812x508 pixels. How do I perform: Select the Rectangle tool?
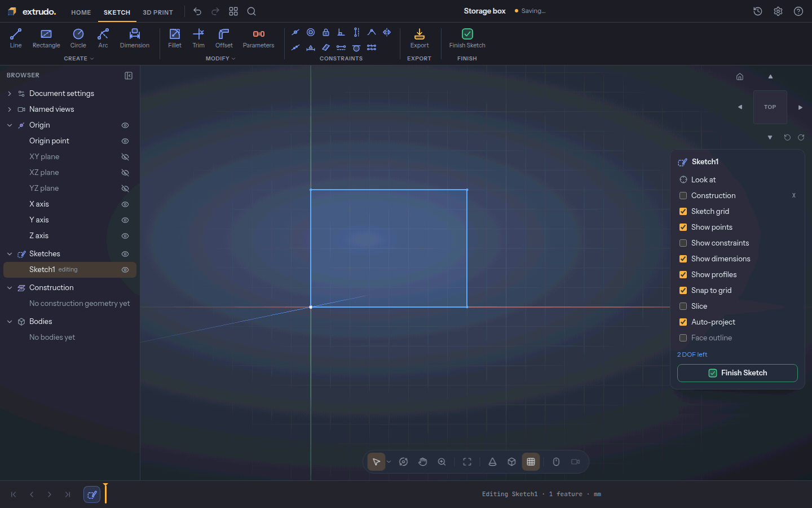[x=46, y=38]
